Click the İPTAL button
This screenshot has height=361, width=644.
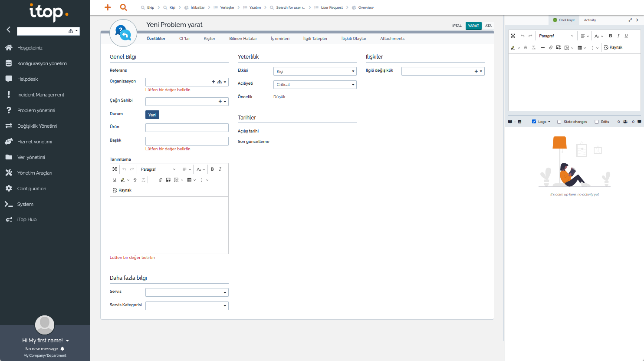[457, 26]
